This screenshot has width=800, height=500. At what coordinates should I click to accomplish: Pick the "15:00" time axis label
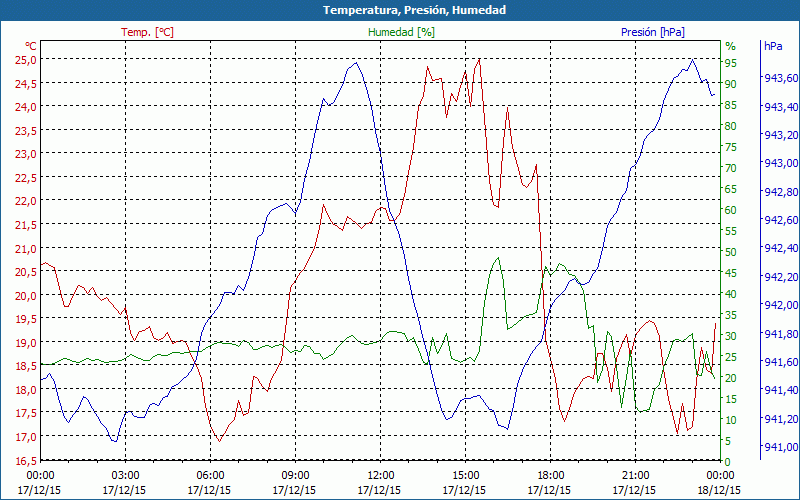pos(465,475)
